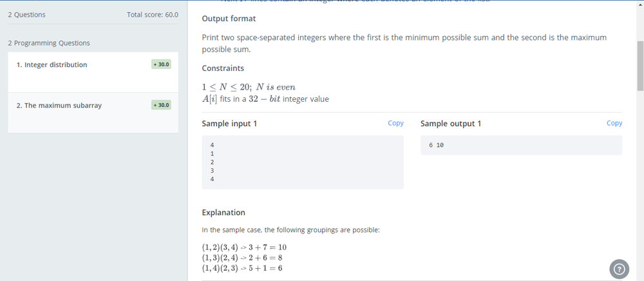Click the 2 Questions label

pyautogui.click(x=27, y=15)
